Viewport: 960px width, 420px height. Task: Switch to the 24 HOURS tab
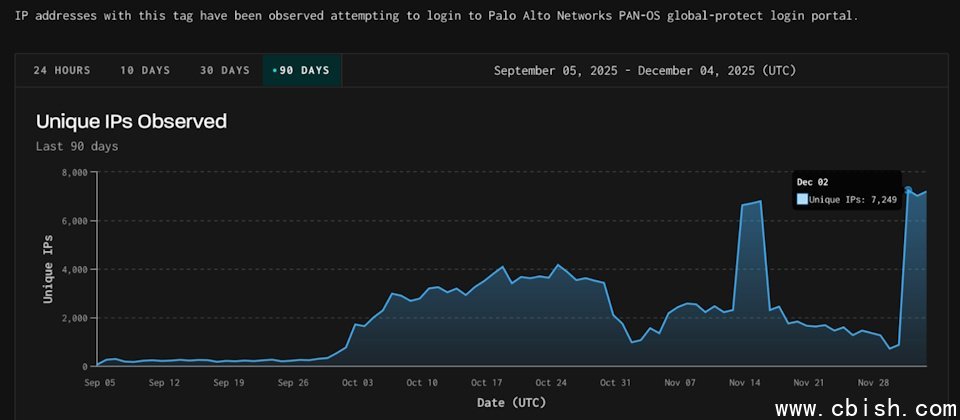pyautogui.click(x=62, y=70)
